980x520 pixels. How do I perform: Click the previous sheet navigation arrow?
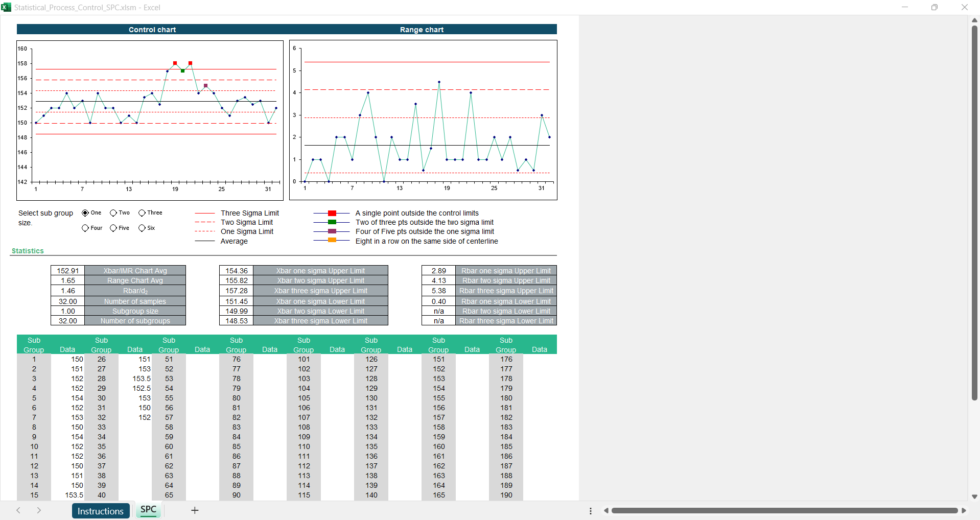tap(18, 510)
